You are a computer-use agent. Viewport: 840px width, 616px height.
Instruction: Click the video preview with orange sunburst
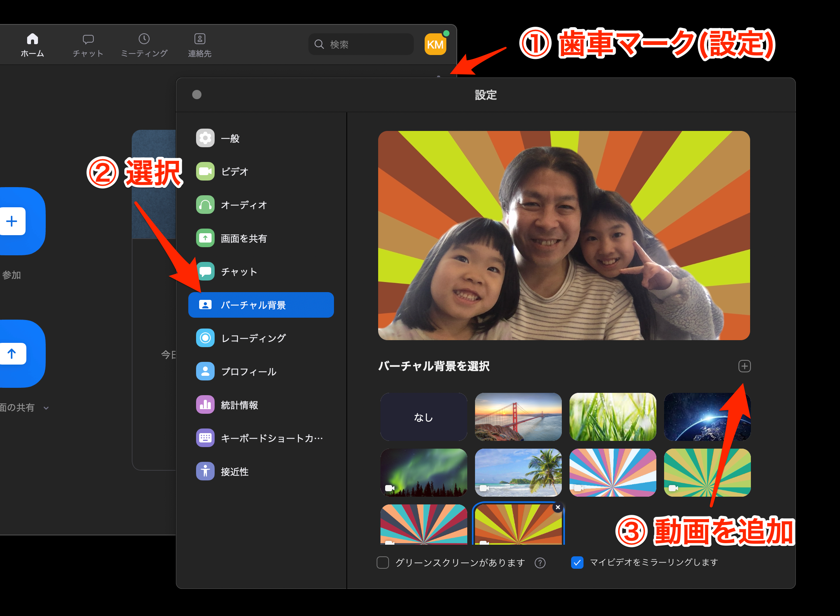click(x=564, y=236)
